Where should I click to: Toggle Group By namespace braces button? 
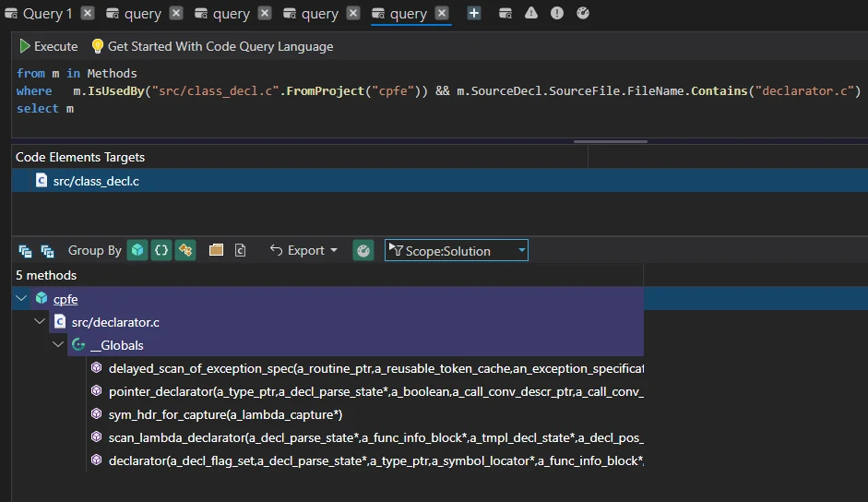[161, 250]
